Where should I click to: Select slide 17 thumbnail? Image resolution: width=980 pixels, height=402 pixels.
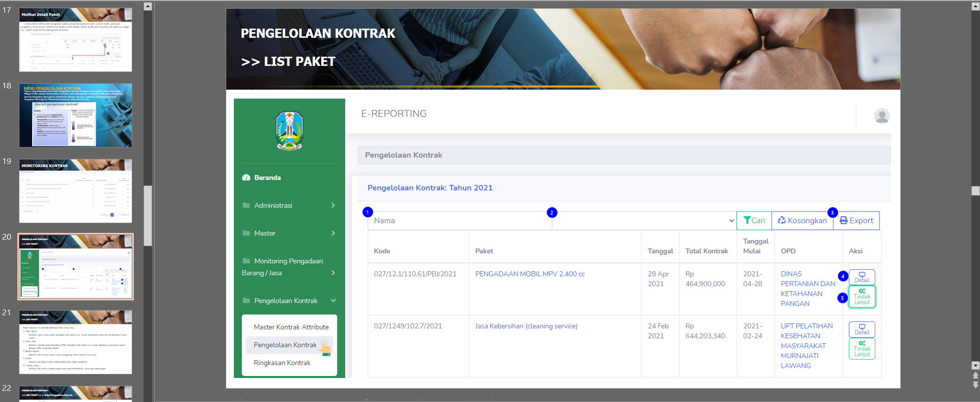click(76, 40)
